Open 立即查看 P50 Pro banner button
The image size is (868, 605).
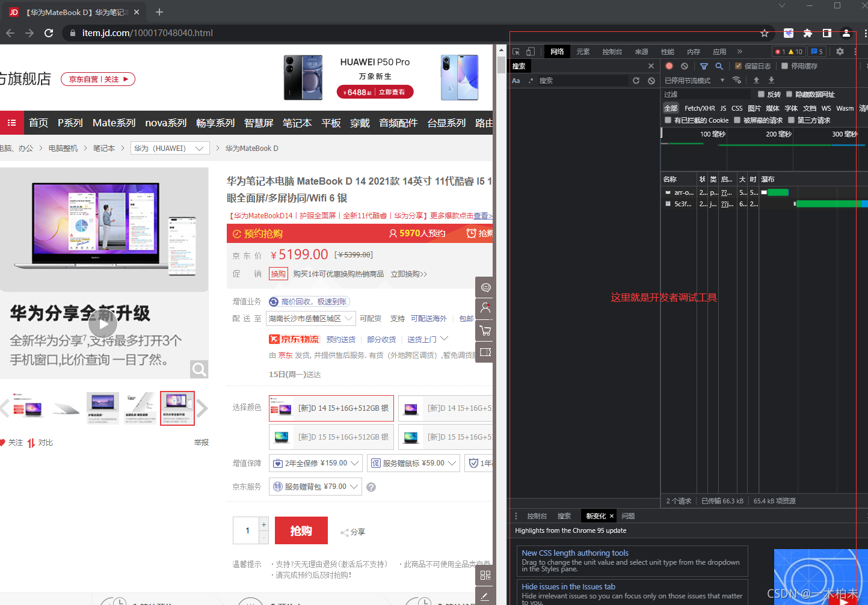pyautogui.click(x=392, y=92)
